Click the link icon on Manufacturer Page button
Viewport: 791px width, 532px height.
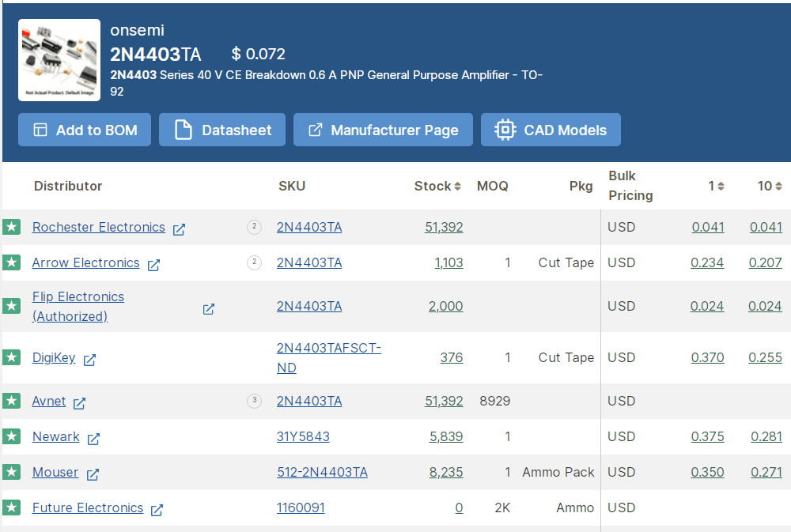(x=316, y=130)
